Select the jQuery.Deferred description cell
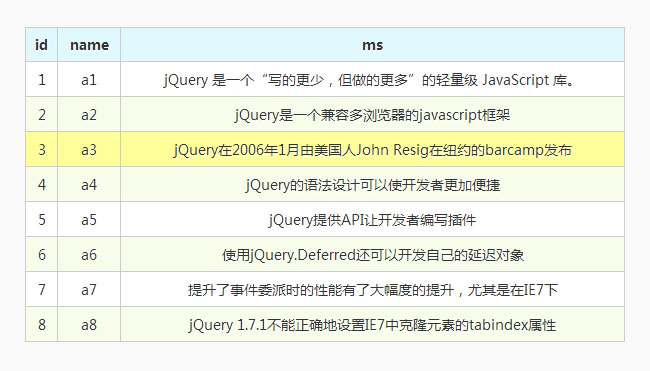Viewport: 650px width, 371px height. point(372,255)
